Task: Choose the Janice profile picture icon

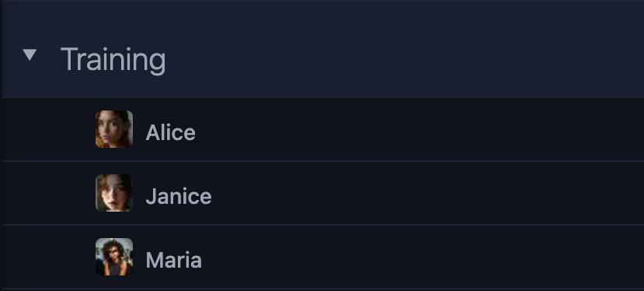Action: (114, 193)
